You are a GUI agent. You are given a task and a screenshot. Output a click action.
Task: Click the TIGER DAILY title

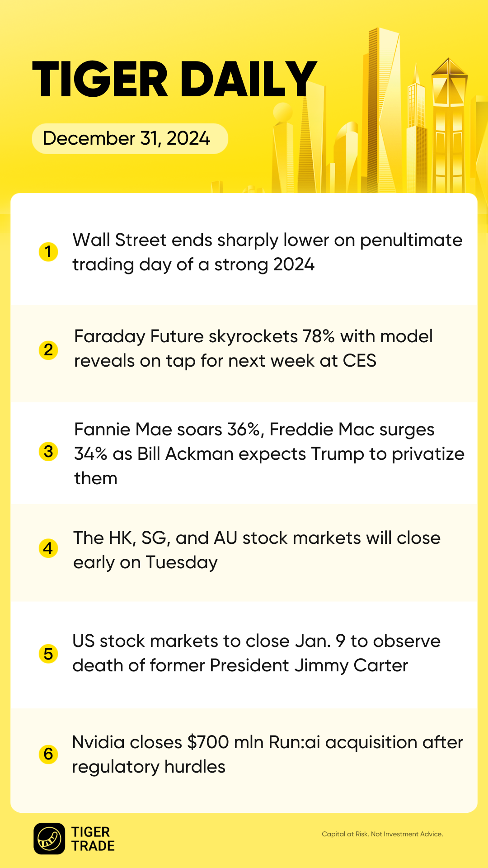point(174,80)
